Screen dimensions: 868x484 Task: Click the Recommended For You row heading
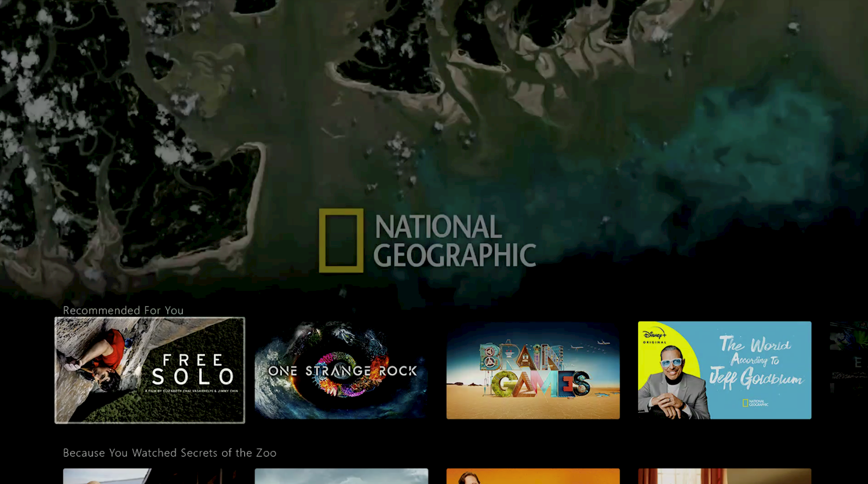coord(123,310)
